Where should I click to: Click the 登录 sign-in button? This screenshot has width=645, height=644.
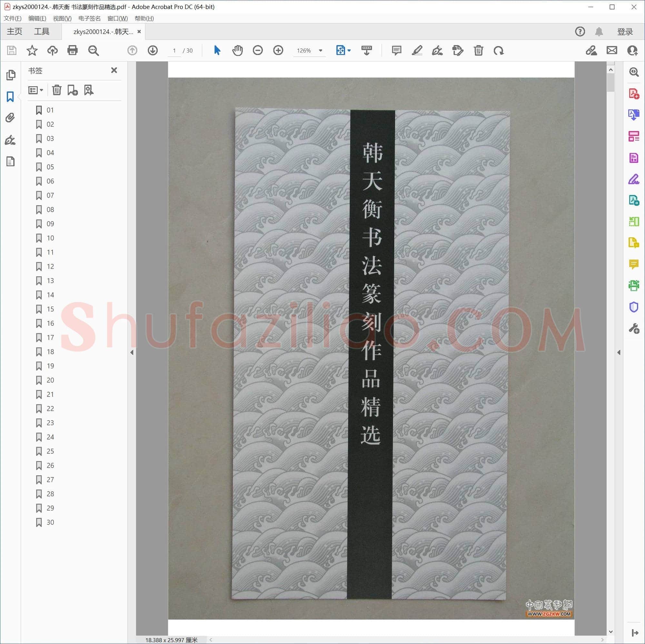[625, 32]
